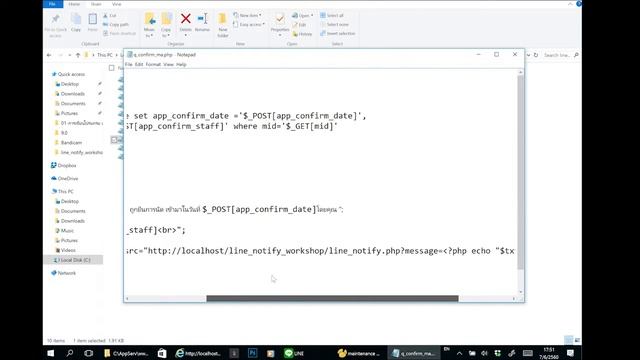Open the Windows Start menu

(x=51, y=353)
